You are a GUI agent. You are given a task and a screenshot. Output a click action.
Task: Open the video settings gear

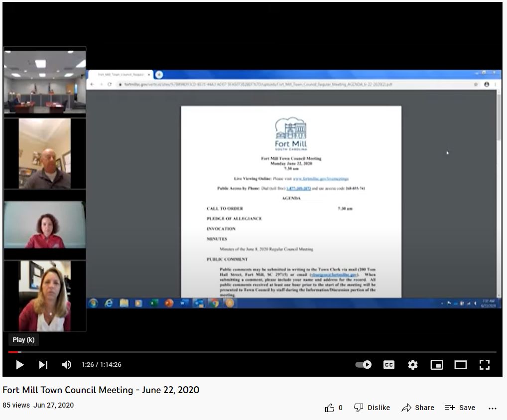click(x=413, y=365)
